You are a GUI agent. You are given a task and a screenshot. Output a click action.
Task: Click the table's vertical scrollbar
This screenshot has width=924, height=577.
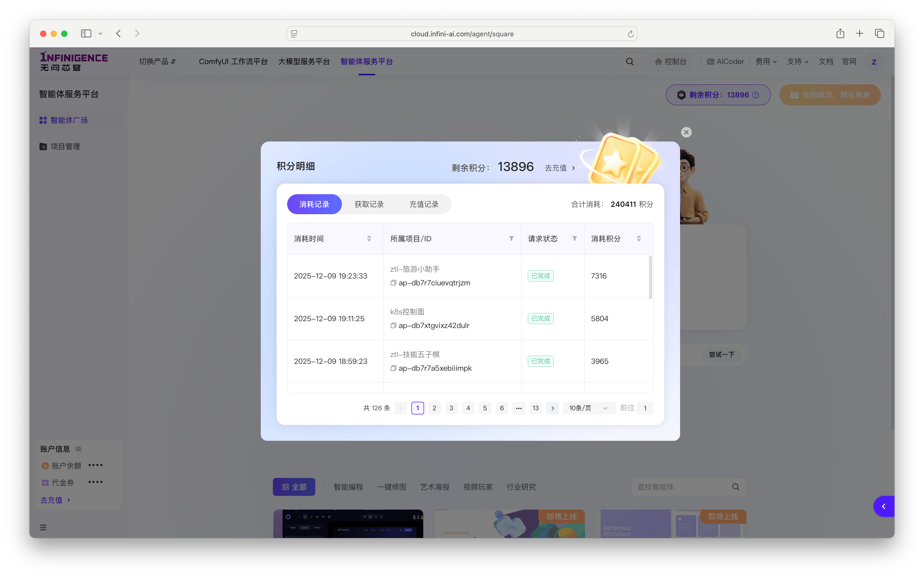tap(650, 277)
